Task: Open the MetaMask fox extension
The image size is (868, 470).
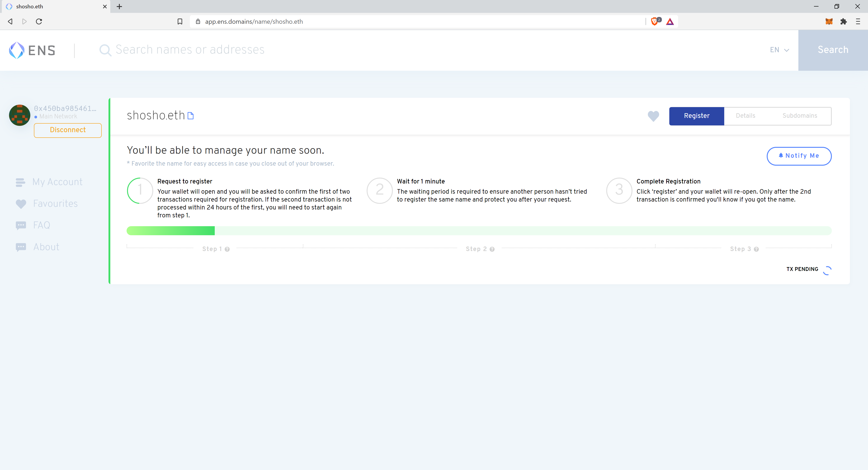Action: [829, 21]
